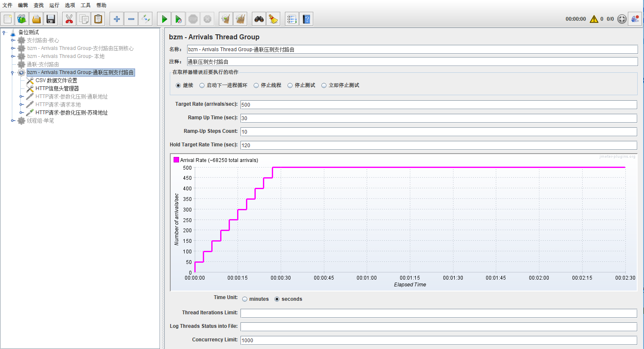Select the 备位测试 test plan
The height and width of the screenshot is (349, 644).
point(28,32)
